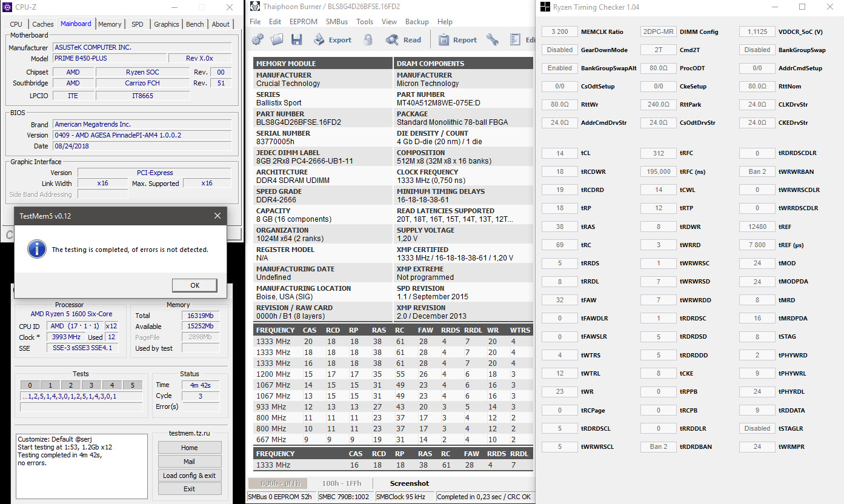Click the Thaiphoon Burner title bar logo icon

coord(254,7)
